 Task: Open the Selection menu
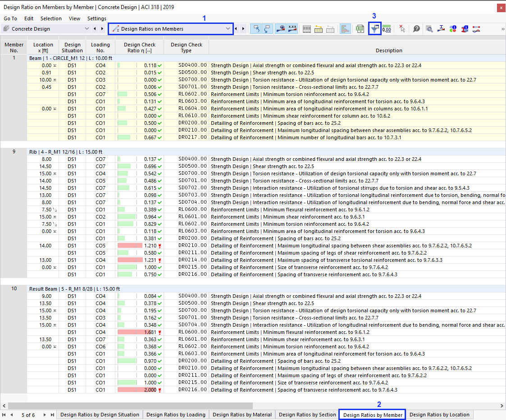51,18
